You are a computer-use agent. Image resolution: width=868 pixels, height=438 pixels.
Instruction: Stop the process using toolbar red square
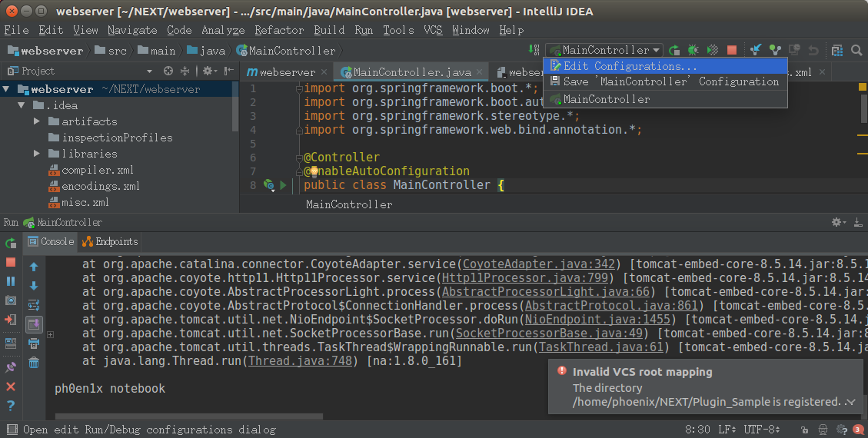click(x=732, y=50)
